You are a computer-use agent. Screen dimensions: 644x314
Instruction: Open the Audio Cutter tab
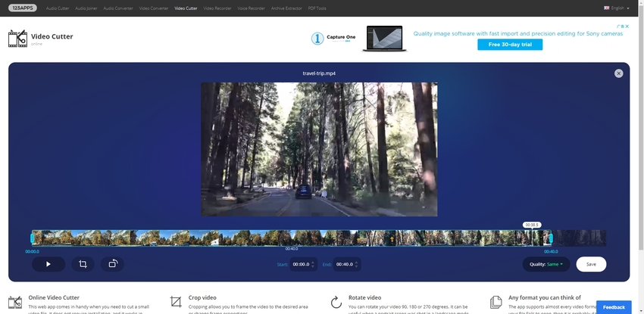tap(57, 8)
